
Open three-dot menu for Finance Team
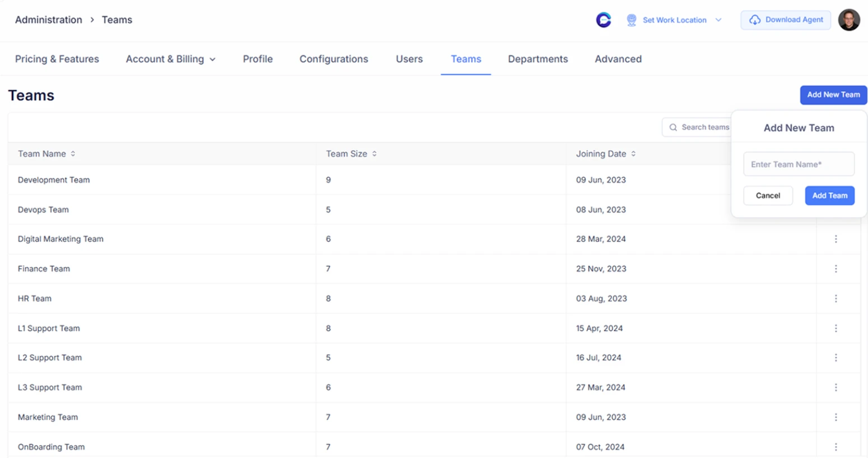(836, 269)
